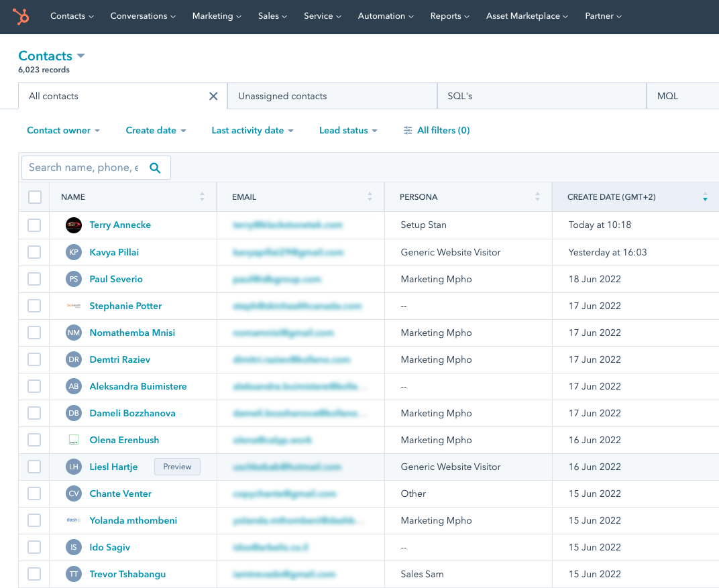
Task: Click the Preview button for Liesl Hartje
Action: 177,467
